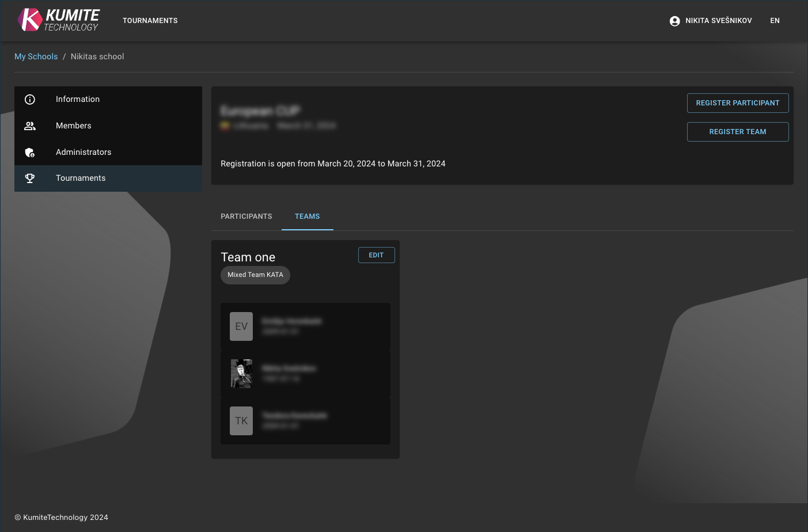Click the team member photo thumbnail

coord(241,374)
